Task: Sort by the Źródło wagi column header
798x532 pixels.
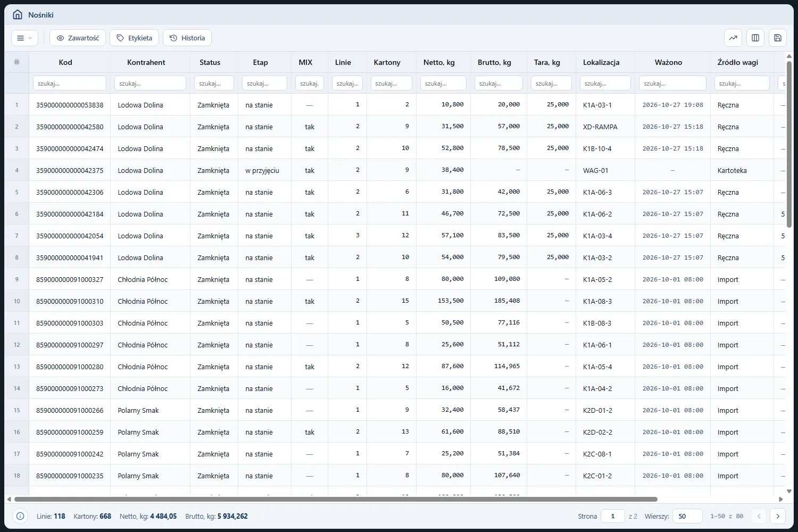Action: 737,62
